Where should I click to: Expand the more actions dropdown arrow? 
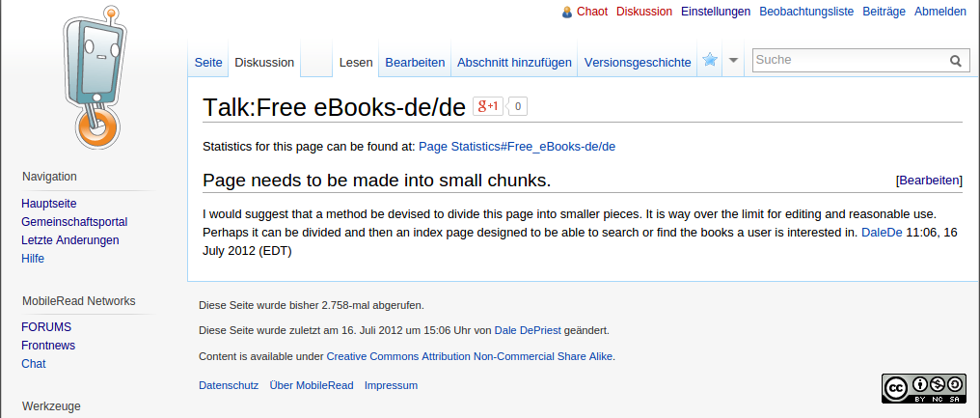click(x=733, y=61)
